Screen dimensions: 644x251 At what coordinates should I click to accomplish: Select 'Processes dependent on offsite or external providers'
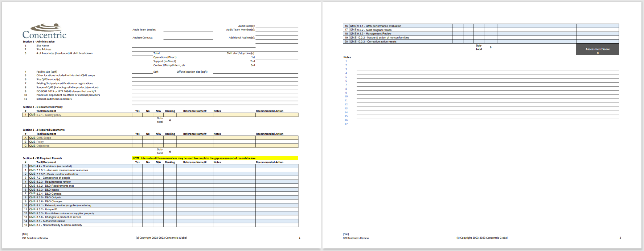coord(68,95)
